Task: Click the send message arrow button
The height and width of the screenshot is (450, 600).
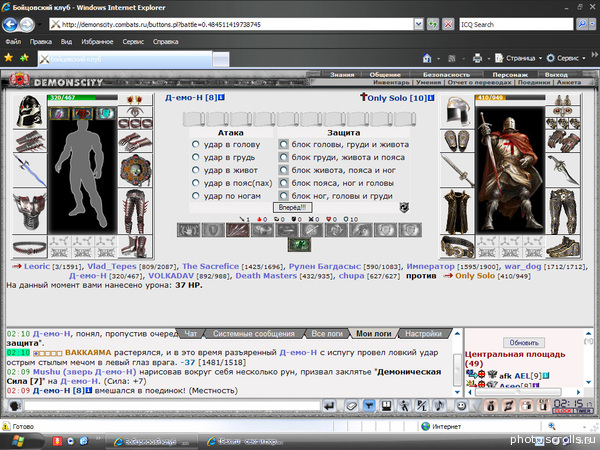Action: [329, 406]
